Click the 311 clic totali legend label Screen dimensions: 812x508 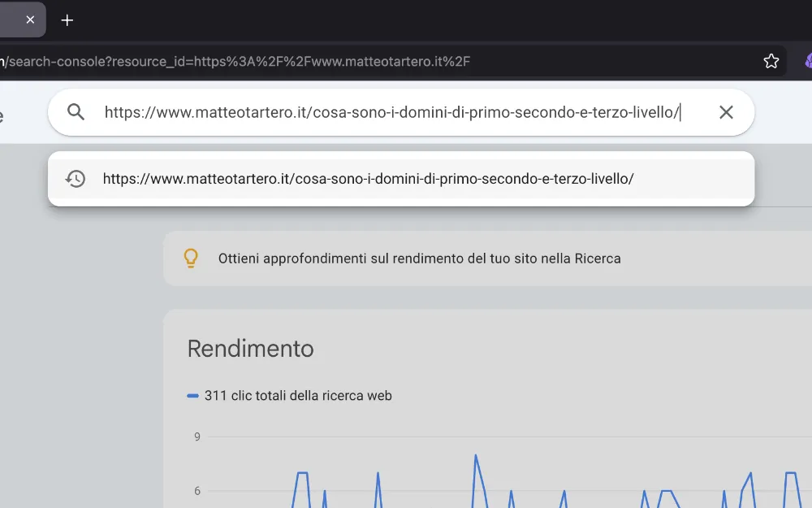coord(298,396)
